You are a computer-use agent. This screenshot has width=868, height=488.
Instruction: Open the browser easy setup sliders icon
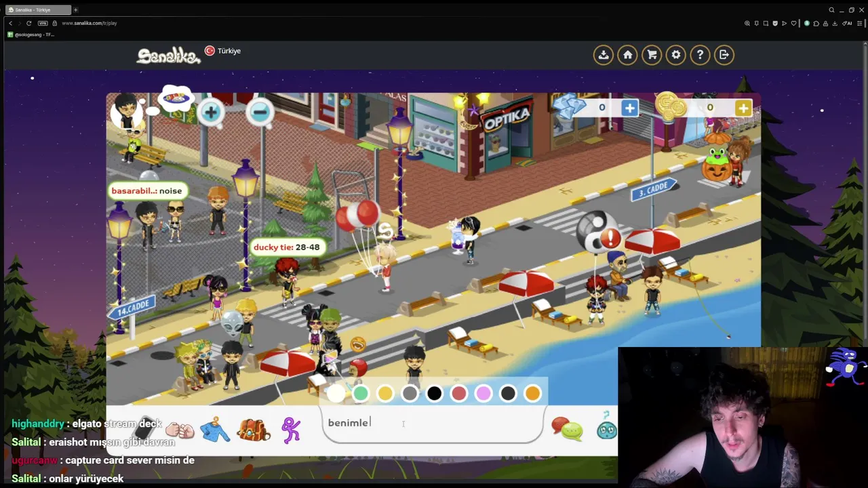(x=861, y=23)
